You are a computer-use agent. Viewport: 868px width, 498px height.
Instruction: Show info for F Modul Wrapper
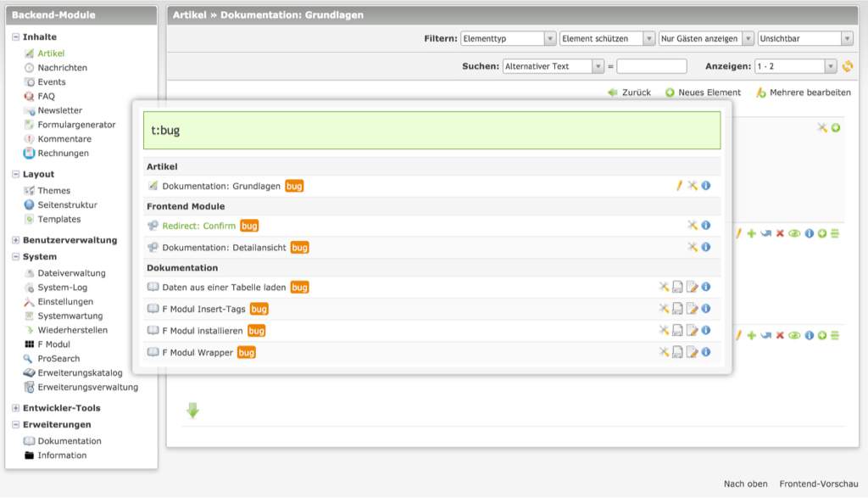pyautogui.click(x=706, y=352)
